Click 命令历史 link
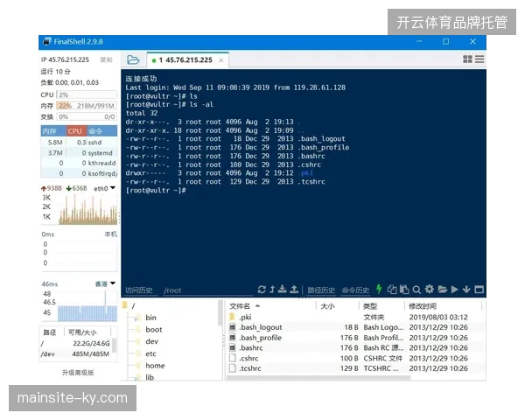Image resolution: width=525 pixels, height=420 pixels. click(355, 290)
